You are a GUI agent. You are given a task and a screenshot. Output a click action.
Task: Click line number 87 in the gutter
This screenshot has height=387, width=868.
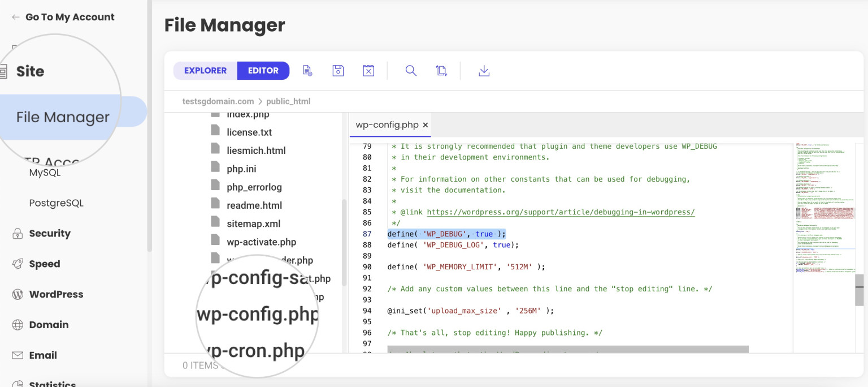(367, 234)
